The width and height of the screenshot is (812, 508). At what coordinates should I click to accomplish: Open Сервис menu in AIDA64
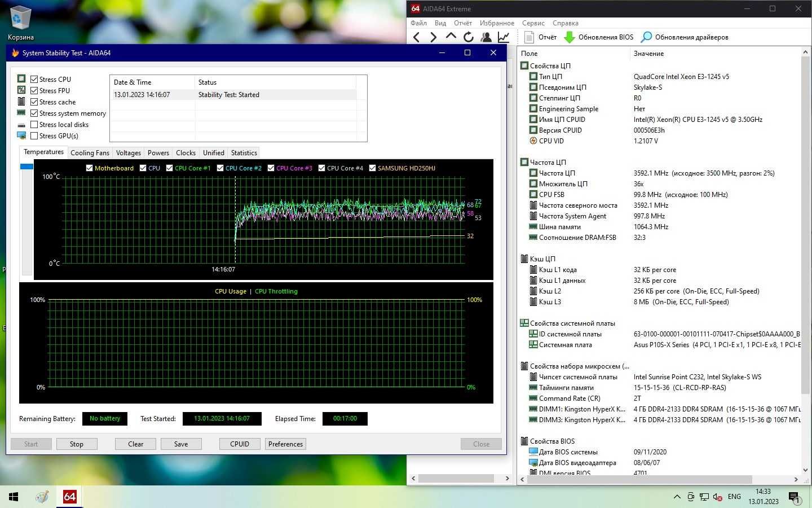coord(533,23)
